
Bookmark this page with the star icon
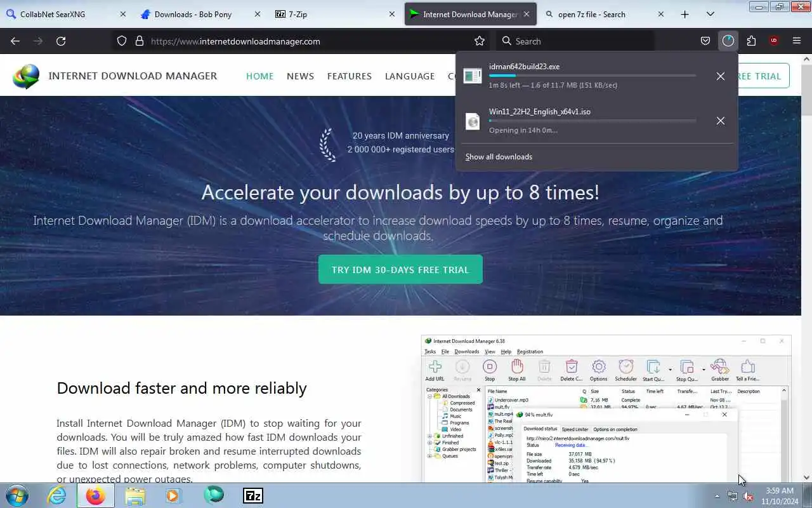pyautogui.click(x=480, y=41)
